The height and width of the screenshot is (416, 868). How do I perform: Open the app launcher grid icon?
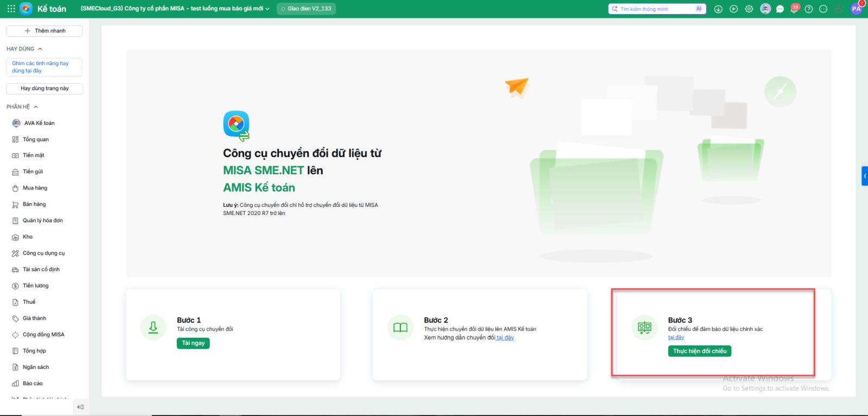[x=11, y=9]
